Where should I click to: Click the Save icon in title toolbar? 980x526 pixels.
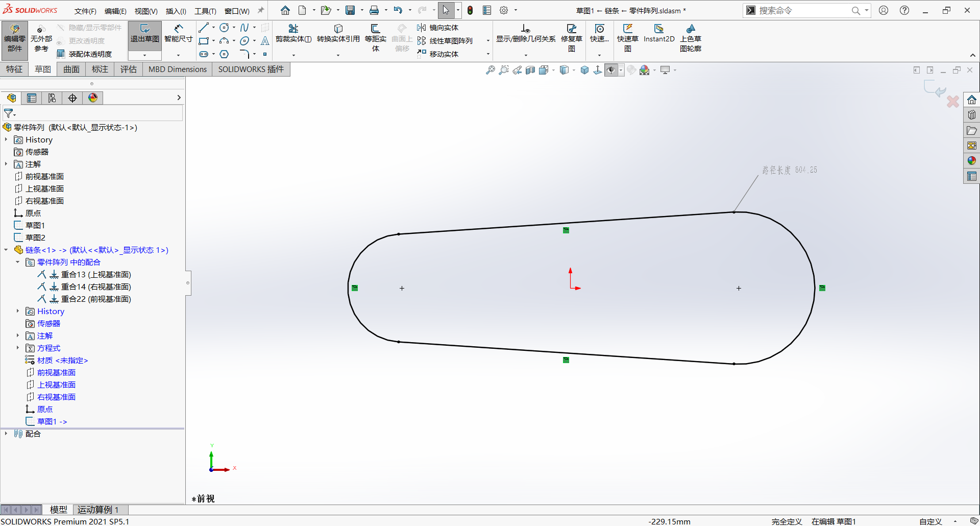(x=350, y=10)
